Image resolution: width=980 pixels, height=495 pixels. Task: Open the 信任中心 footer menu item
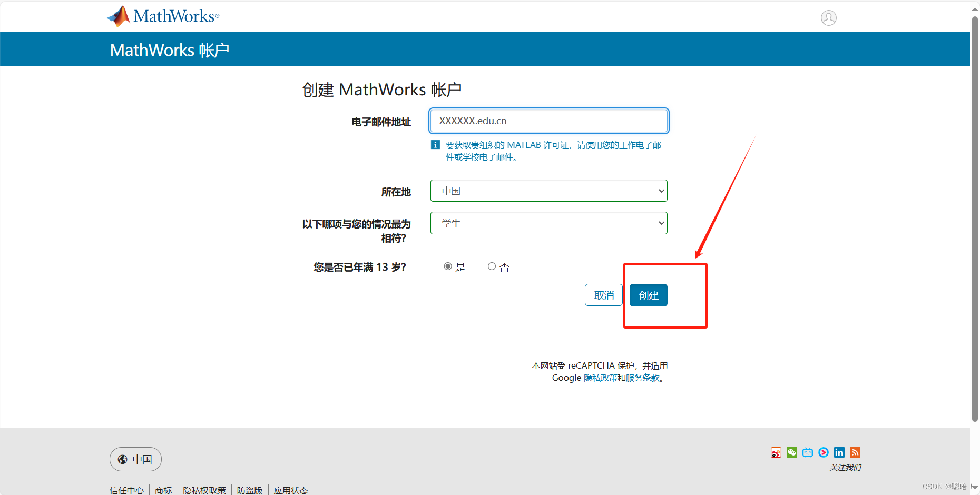(126, 490)
